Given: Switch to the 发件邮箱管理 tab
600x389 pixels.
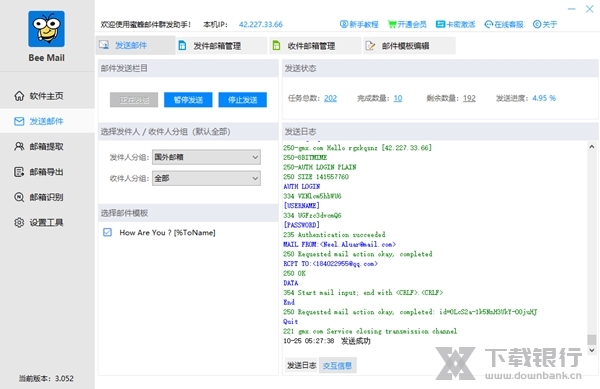Looking at the screenshot, I should 222,46.
